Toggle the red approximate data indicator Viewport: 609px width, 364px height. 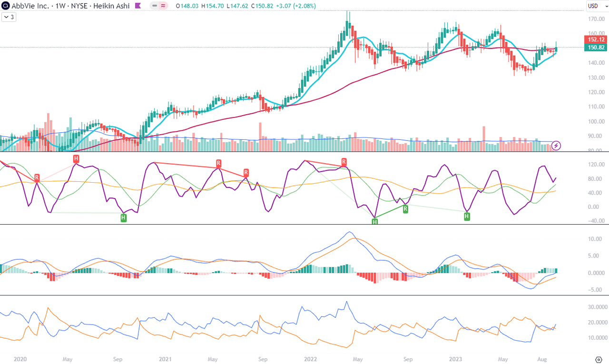click(x=163, y=6)
